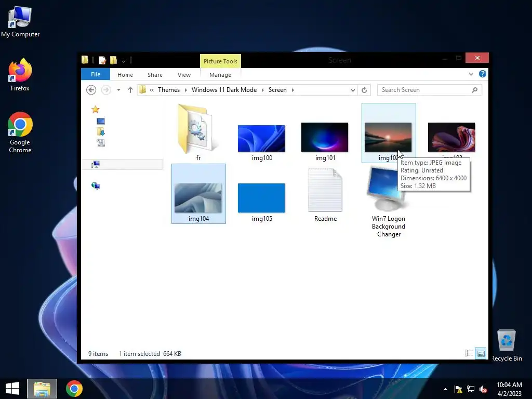Open the recent locations dropdown
The image size is (532, 399).
[x=119, y=90]
